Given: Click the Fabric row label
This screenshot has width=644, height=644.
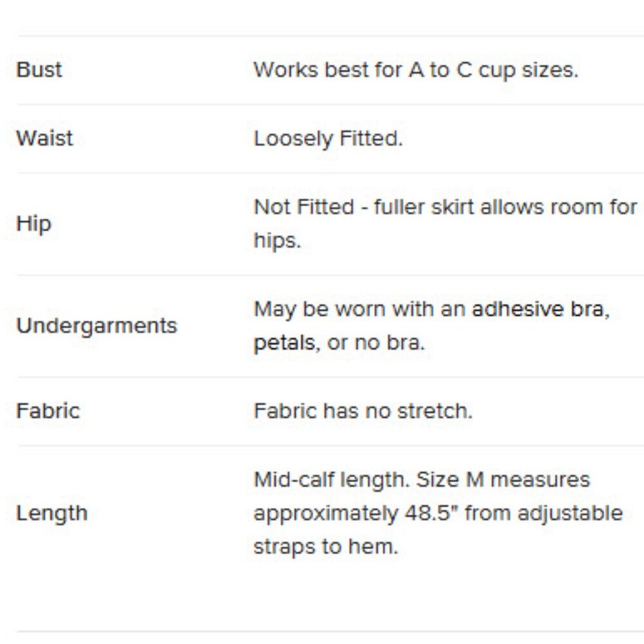Looking at the screenshot, I should (x=48, y=411).
